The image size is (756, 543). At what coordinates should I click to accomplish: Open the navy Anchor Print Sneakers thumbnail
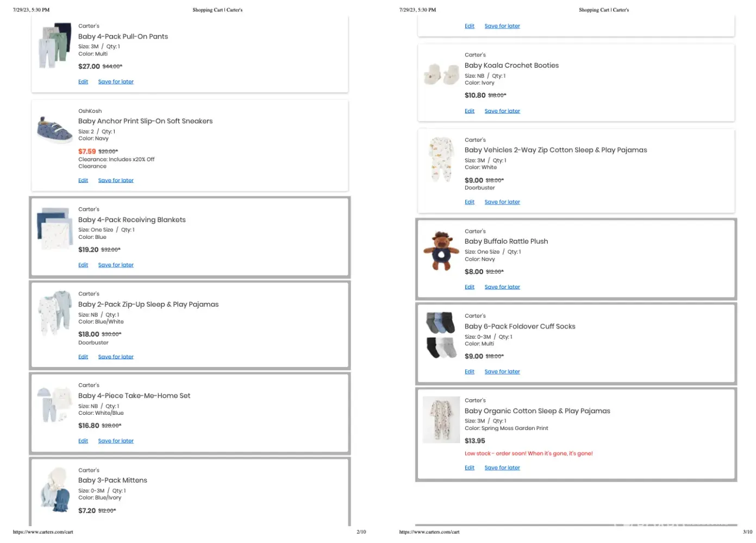[x=55, y=130]
